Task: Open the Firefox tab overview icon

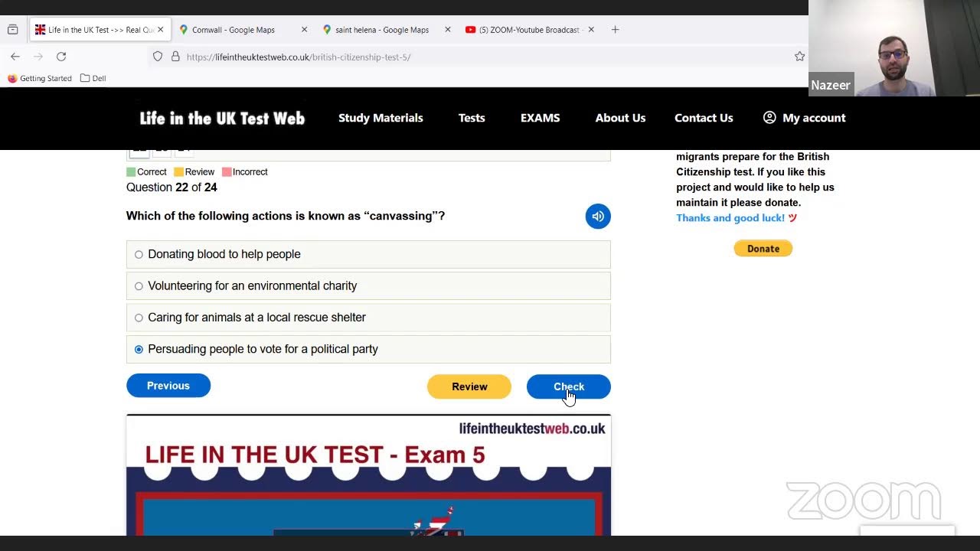Action: click(12, 30)
